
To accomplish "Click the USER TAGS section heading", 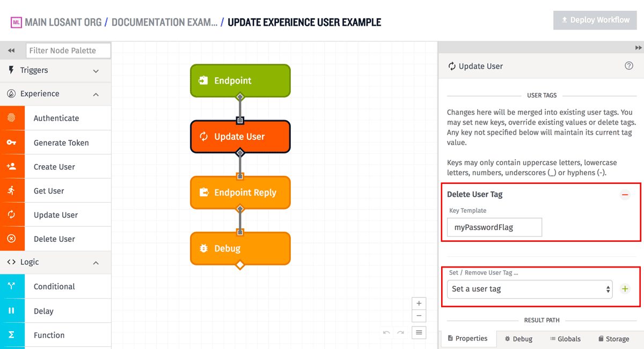I will [542, 95].
